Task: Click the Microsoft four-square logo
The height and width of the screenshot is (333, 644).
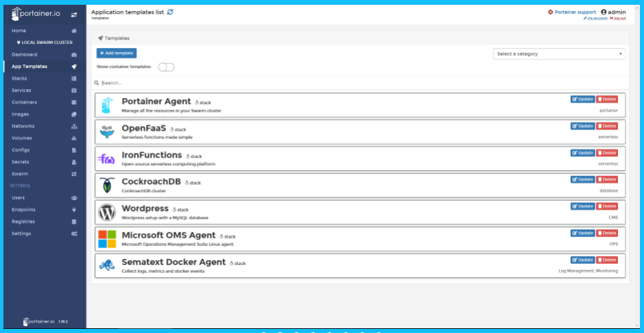Action: 107,239
